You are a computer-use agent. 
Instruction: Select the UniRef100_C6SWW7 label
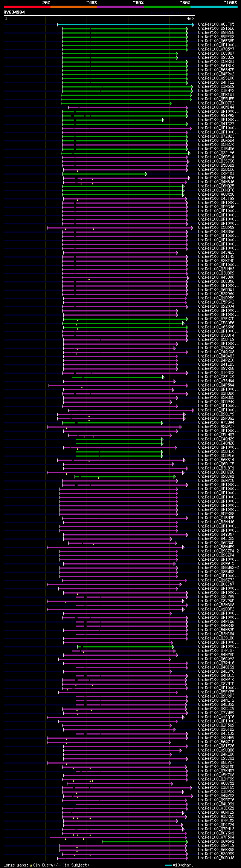pos(216,54)
